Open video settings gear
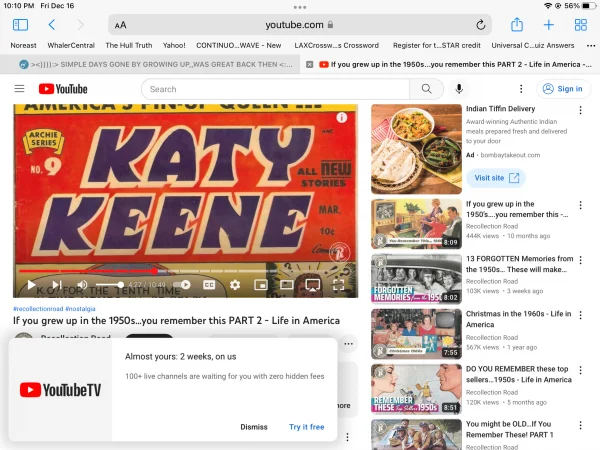The height and width of the screenshot is (450, 600). [235, 285]
